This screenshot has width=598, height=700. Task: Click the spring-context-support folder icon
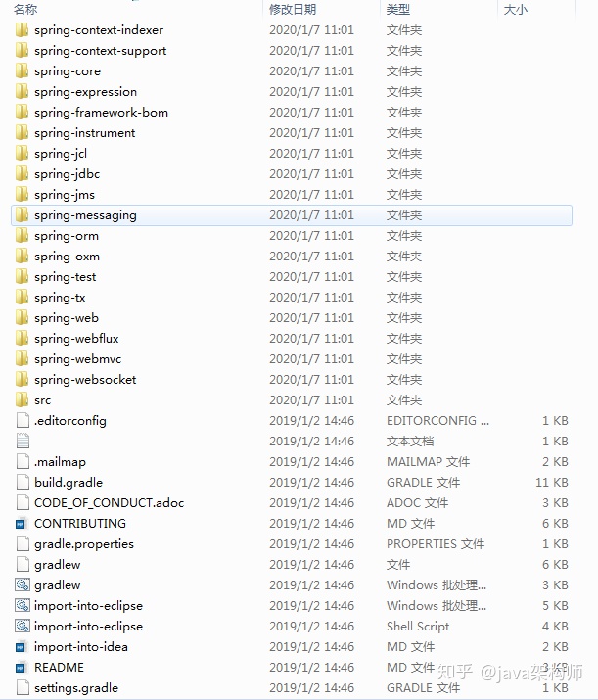click(22, 51)
